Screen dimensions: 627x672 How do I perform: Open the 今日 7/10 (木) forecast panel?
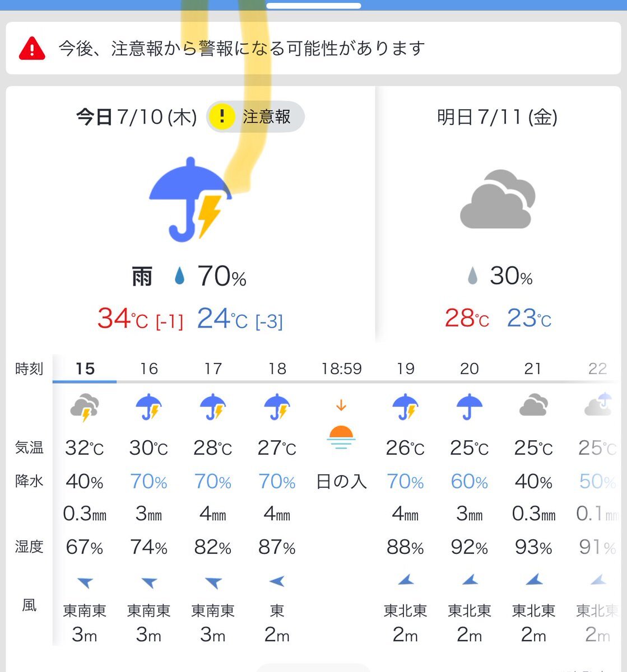pyautogui.click(x=190, y=213)
